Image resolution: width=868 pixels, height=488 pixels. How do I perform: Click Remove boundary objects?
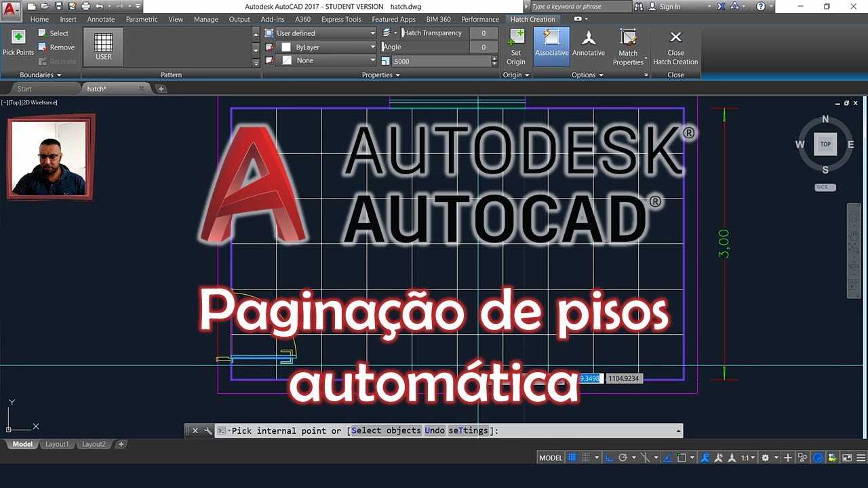click(x=56, y=47)
